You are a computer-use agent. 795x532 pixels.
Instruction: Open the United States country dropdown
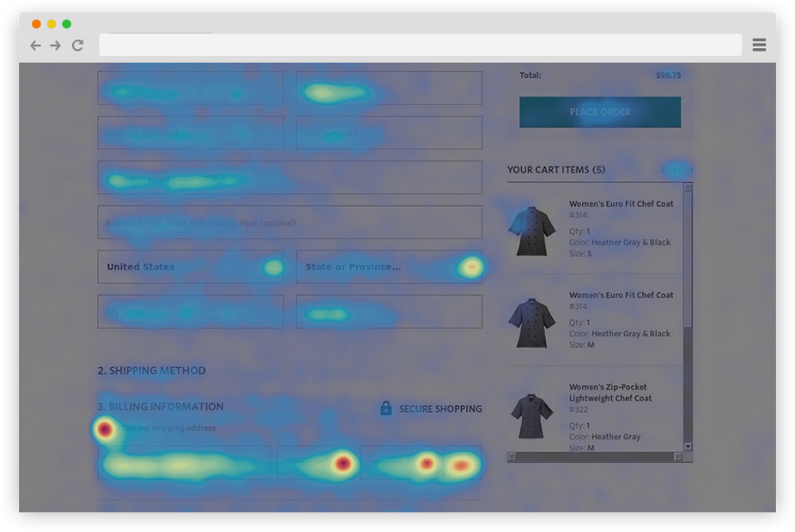[191, 267]
